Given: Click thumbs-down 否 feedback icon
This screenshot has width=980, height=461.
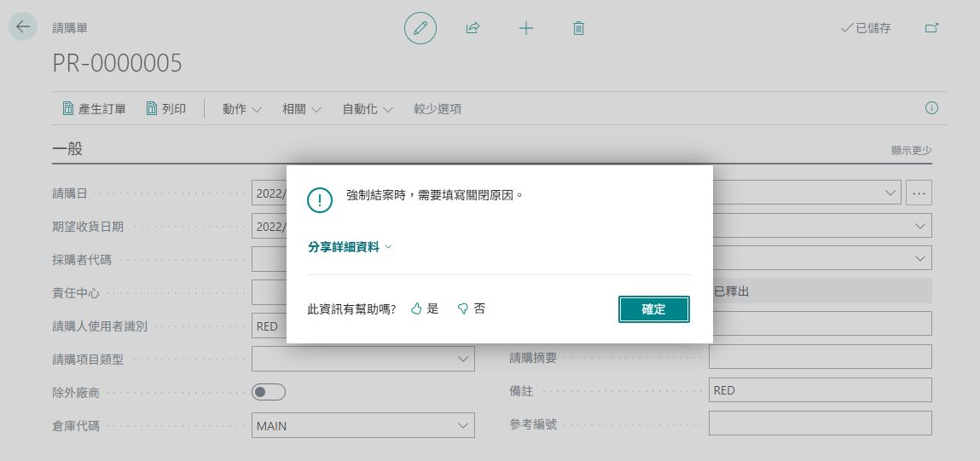Looking at the screenshot, I should coord(463,308).
